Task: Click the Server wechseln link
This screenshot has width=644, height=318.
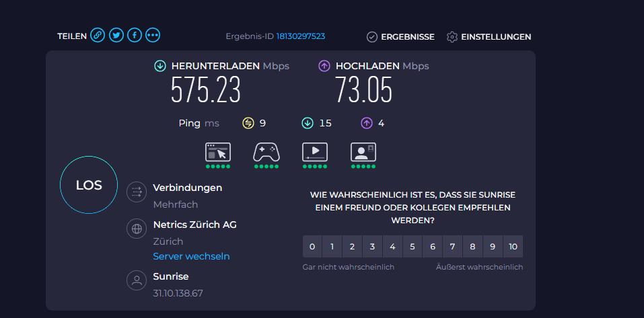Action: pyautogui.click(x=191, y=256)
